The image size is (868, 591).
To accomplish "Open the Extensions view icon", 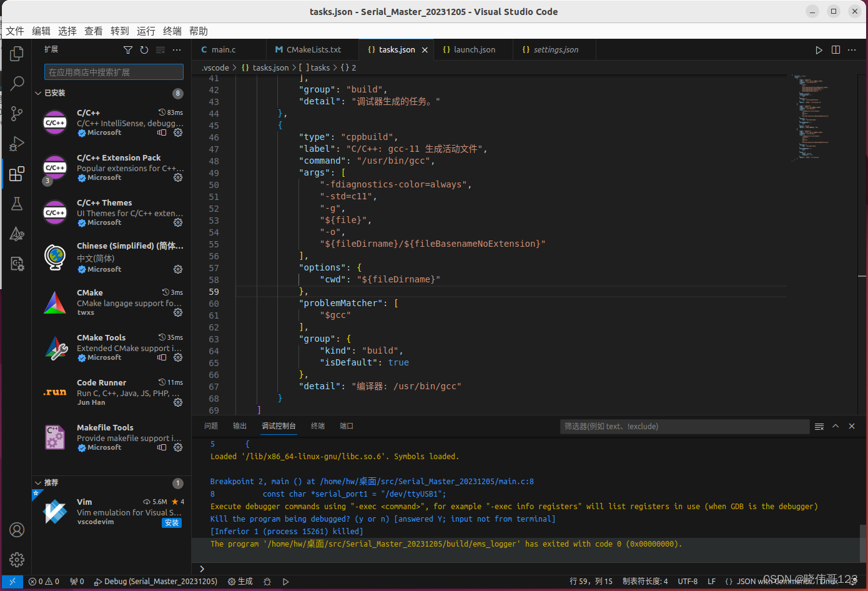I will 17,174.
